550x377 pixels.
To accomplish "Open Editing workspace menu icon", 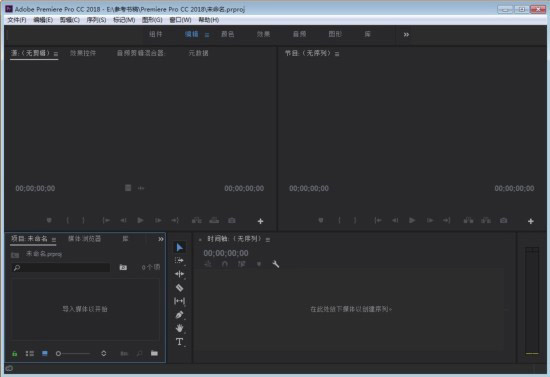I will pyautogui.click(x=207, y=35).
